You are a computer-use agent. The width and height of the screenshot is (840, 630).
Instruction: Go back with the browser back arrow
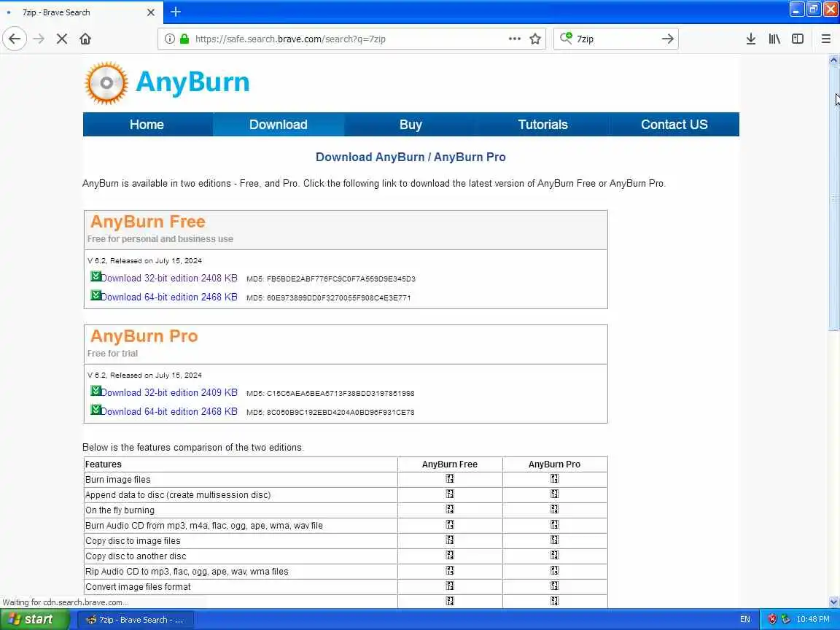tap(15, 39)
